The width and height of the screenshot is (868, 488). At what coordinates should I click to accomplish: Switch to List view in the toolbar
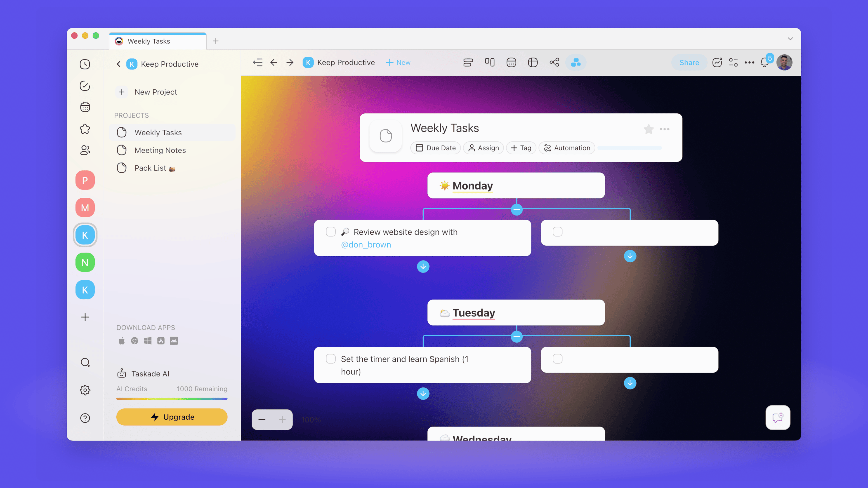point(468,62)
